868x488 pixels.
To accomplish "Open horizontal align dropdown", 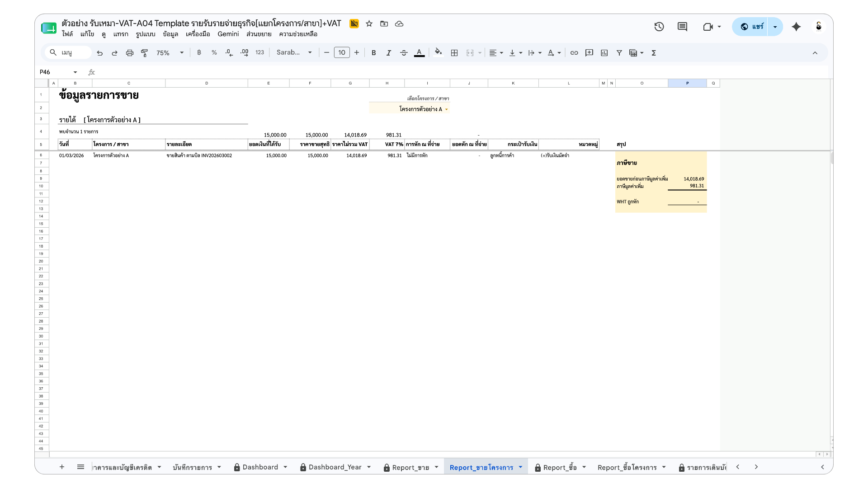I will (496, 53).
